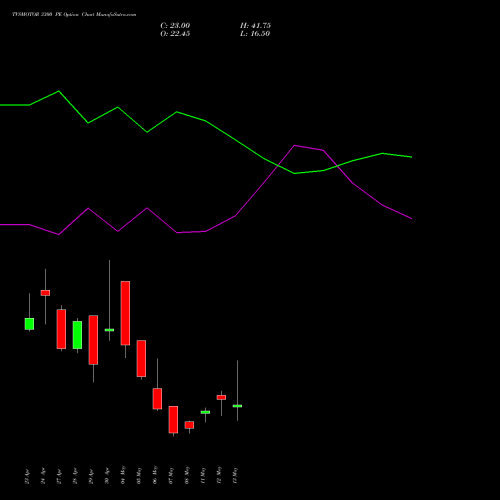
Task: Select the 11 May date label
Action: click(x=203, y=475)
